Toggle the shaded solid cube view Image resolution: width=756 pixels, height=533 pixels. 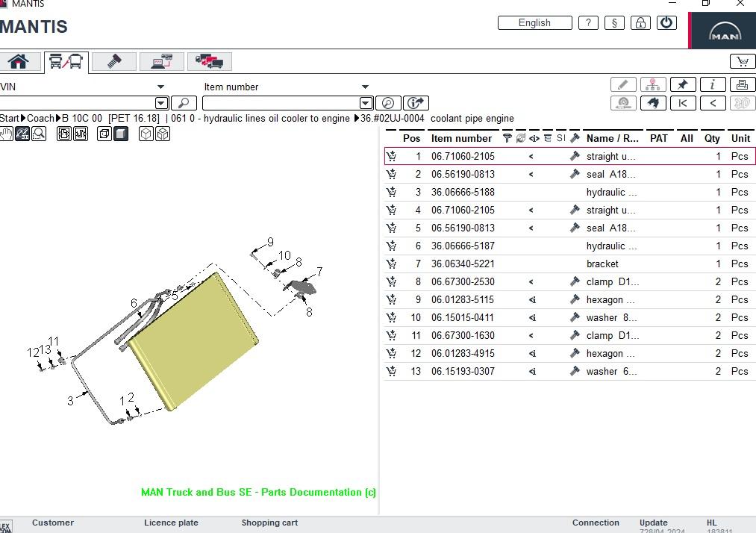121,134
